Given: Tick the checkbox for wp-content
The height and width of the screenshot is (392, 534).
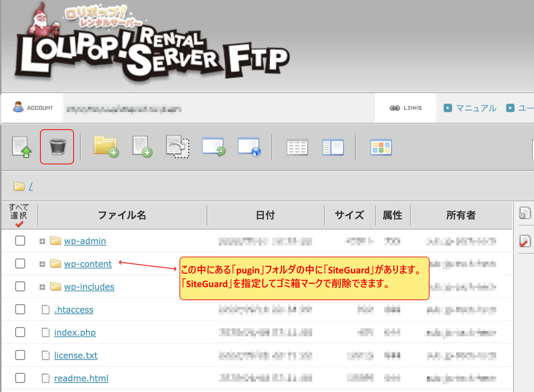Looking at the screenshot, I should click(20, 263).
